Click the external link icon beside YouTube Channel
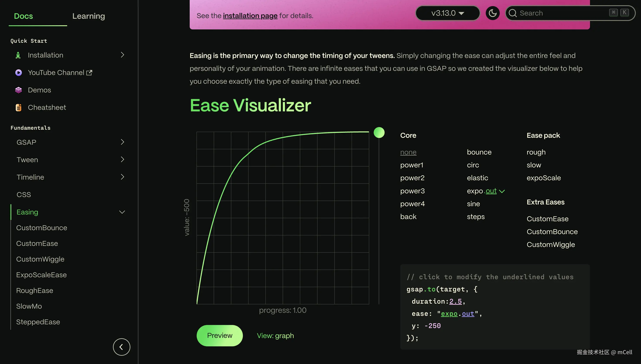 point(89,73)
